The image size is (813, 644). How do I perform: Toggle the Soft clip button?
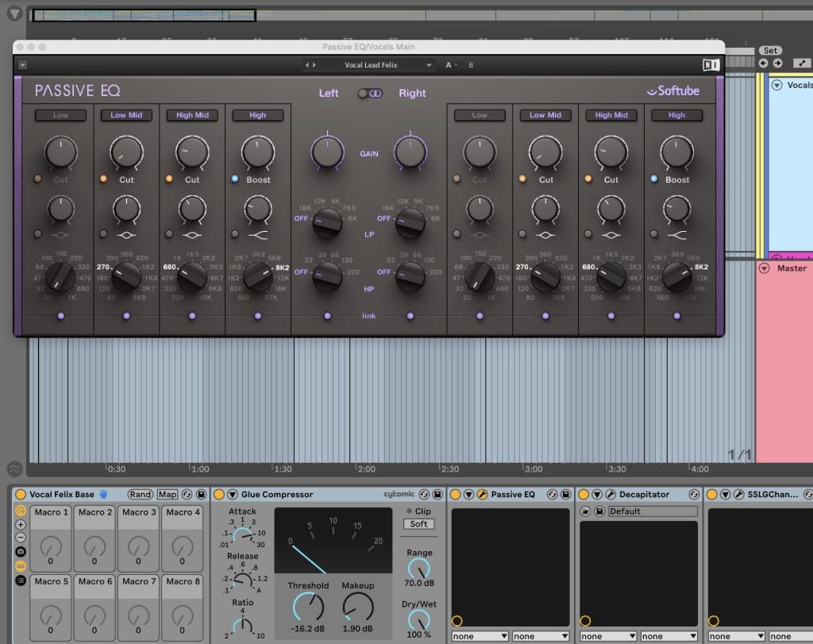[x=418, y=524]
